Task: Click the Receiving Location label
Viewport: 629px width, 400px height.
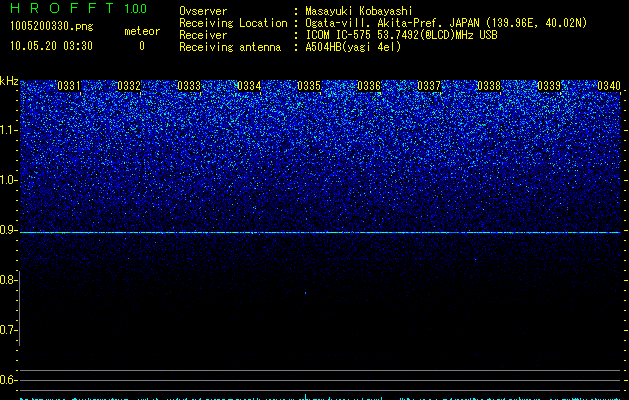Action: point(233,23)
